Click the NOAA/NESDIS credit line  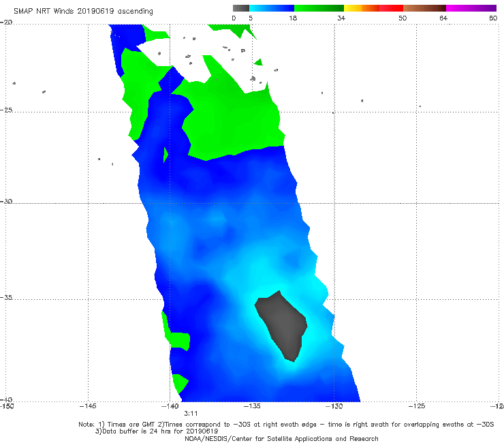(281, 438)
